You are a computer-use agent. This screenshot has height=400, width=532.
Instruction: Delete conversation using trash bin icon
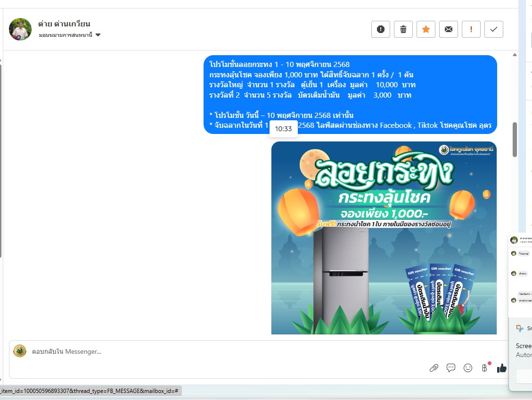click(x=403, y=29)
